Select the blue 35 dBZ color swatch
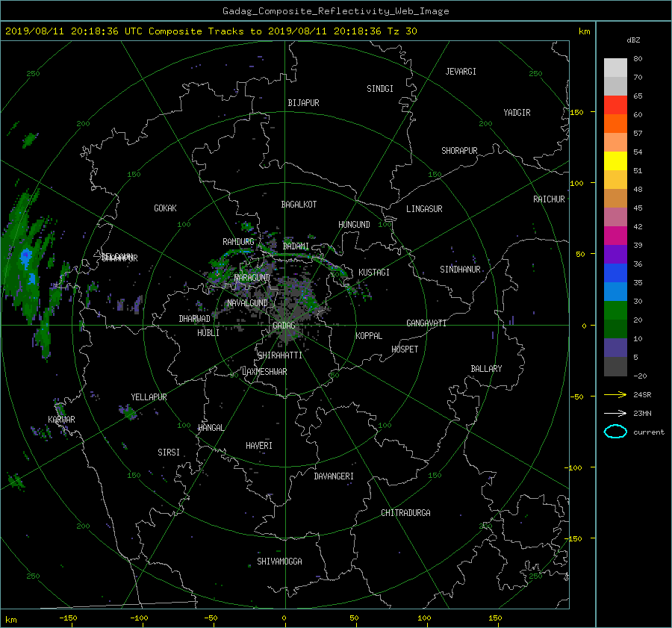This screenshot has height=628, width=672. pyautogui.click(x=615, y=273)
